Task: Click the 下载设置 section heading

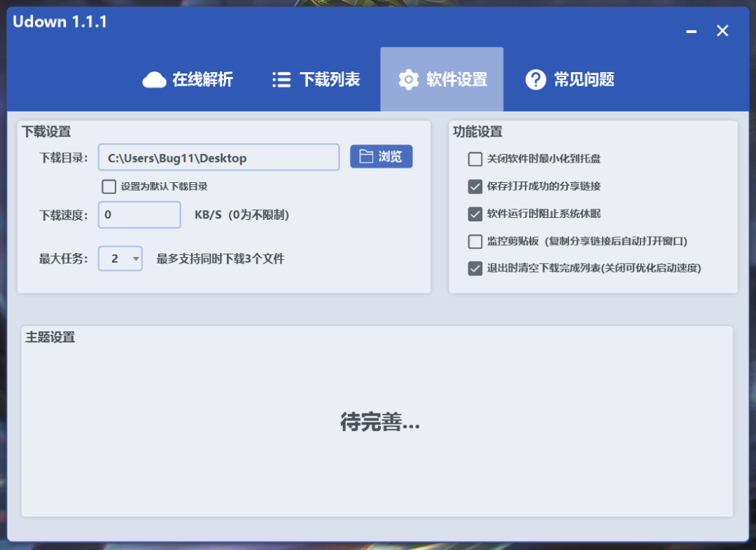Action: tap(46, 132)
